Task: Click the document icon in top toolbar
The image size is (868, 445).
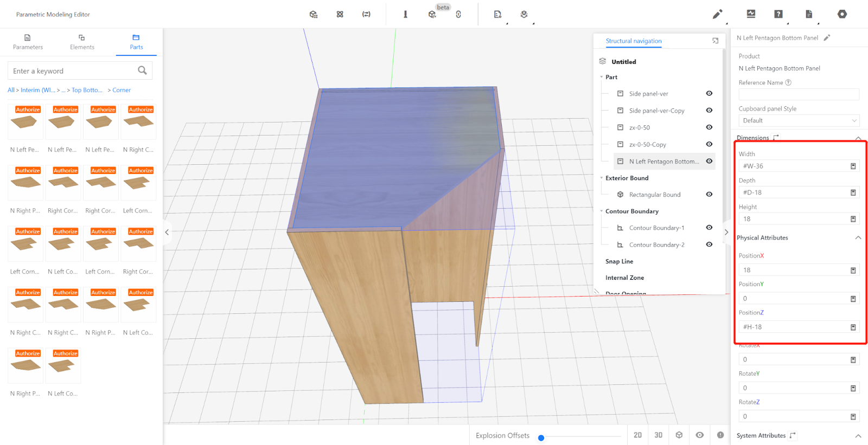Action: coord(808,14)
